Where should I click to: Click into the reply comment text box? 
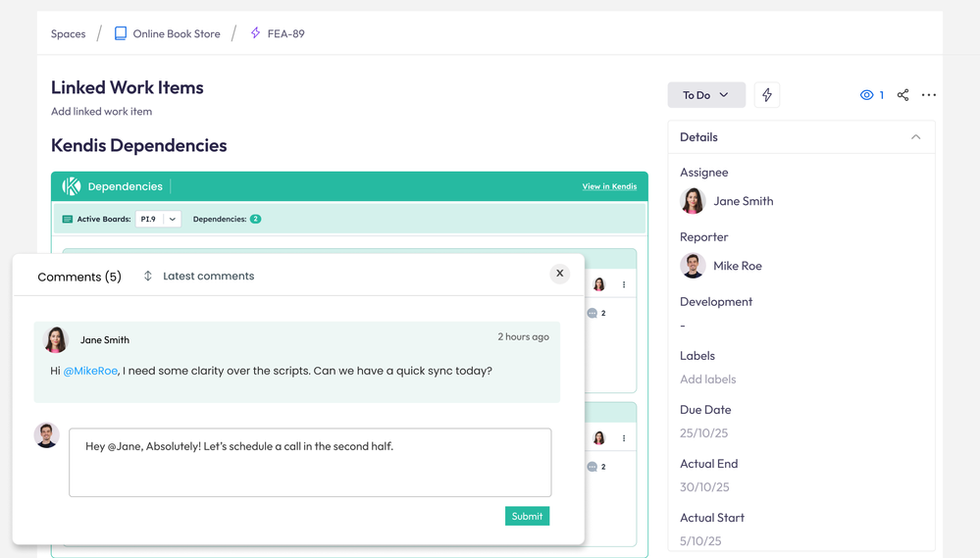pos(310,463)
